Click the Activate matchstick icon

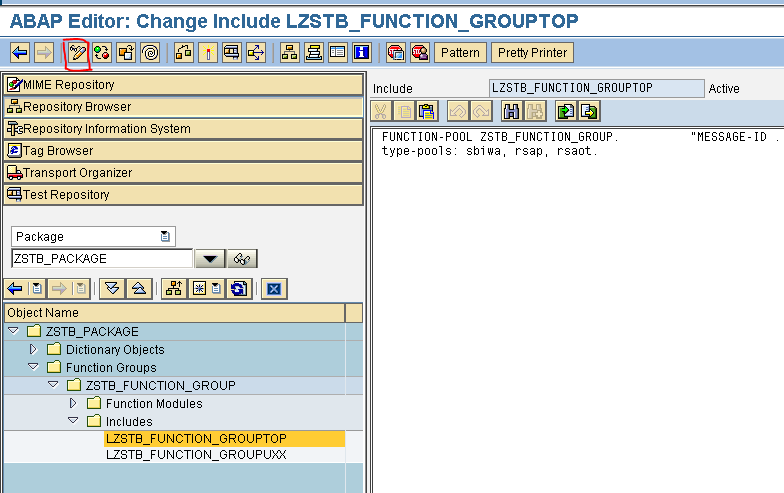(208, 52)
